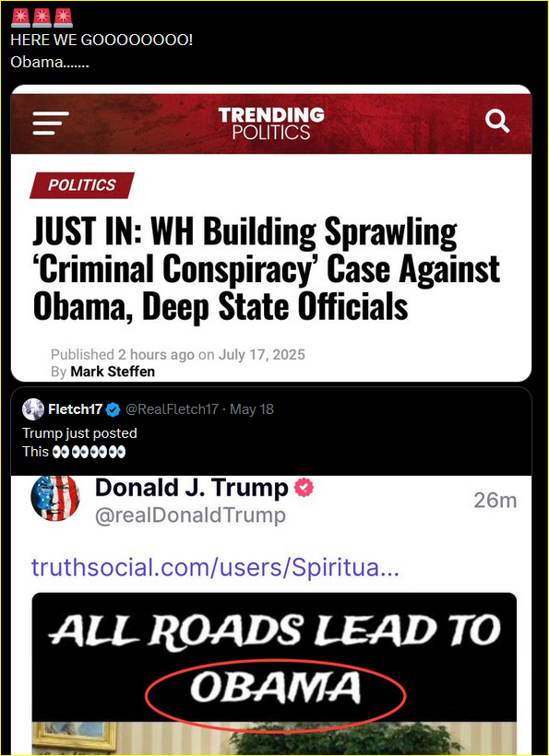Click the search magnifier icon
The image size is (549, 756).
[497, 121]
